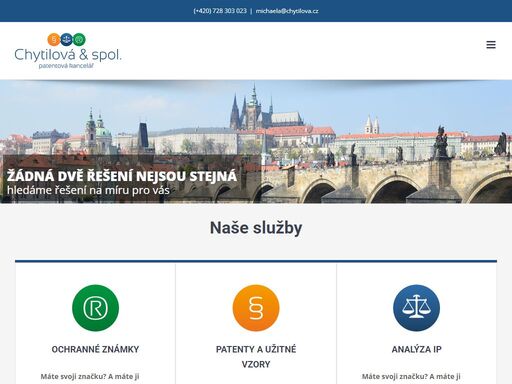Click the slogan Žádná dvě řešení nejsou stejná

click(122, 176)
